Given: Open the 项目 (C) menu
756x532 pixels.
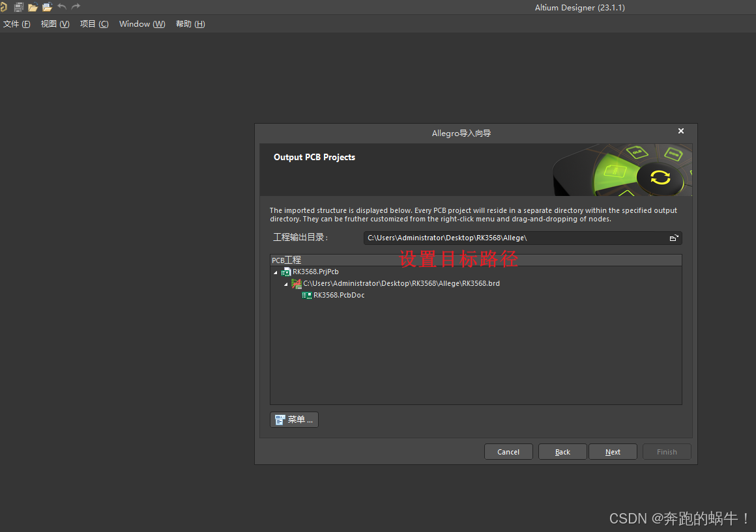Looking at the screenshot, I should click(94, 24).
